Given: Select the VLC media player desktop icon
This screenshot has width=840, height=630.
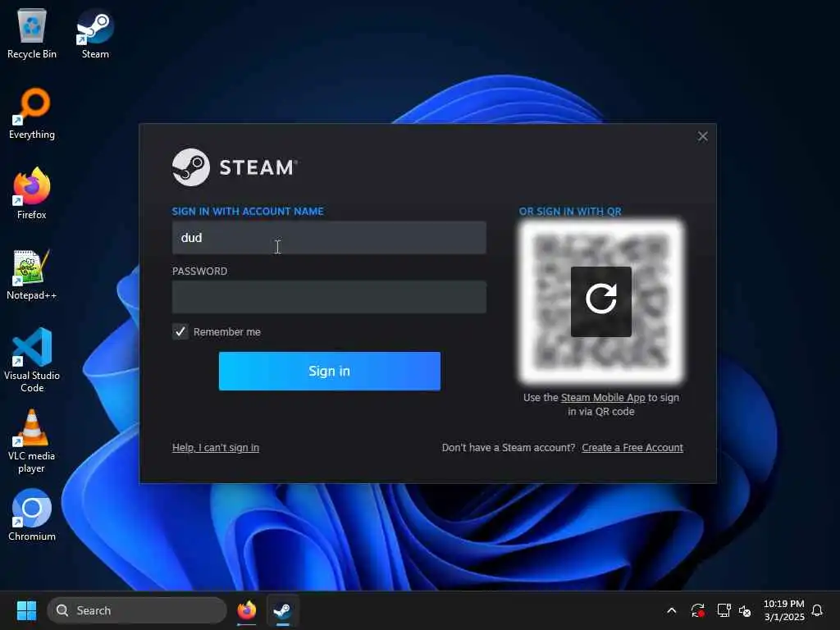Looking at the screenshot, I should 32,441.
